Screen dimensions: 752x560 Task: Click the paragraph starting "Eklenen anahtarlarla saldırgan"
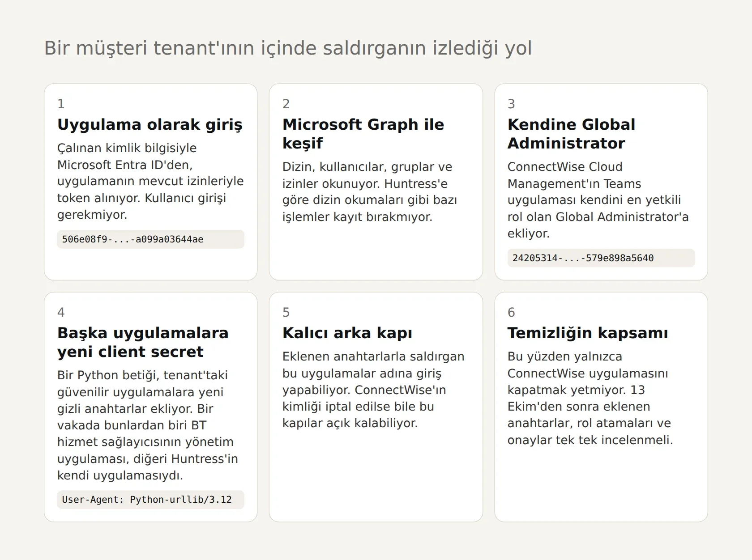pyautogui.click(x=373, y=390)
